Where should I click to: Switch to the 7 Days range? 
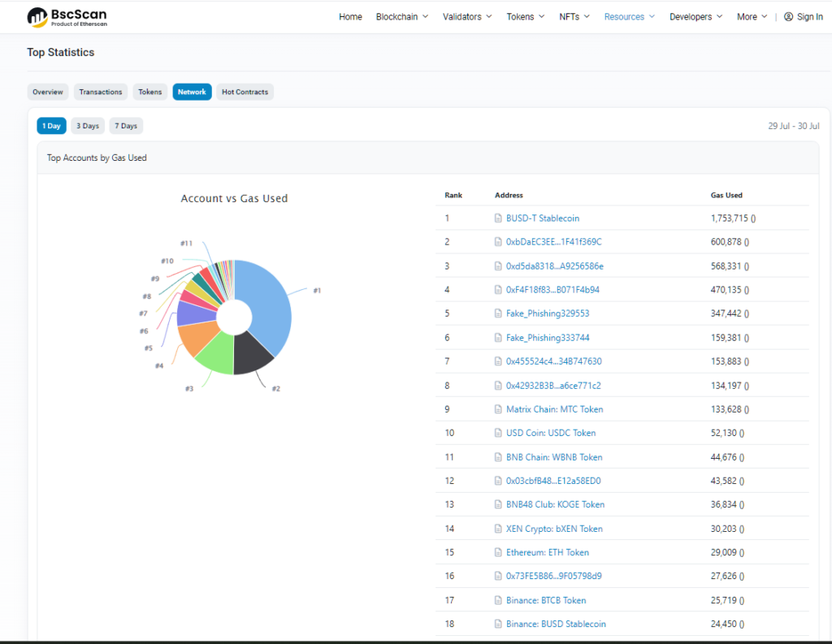[126, 126]
